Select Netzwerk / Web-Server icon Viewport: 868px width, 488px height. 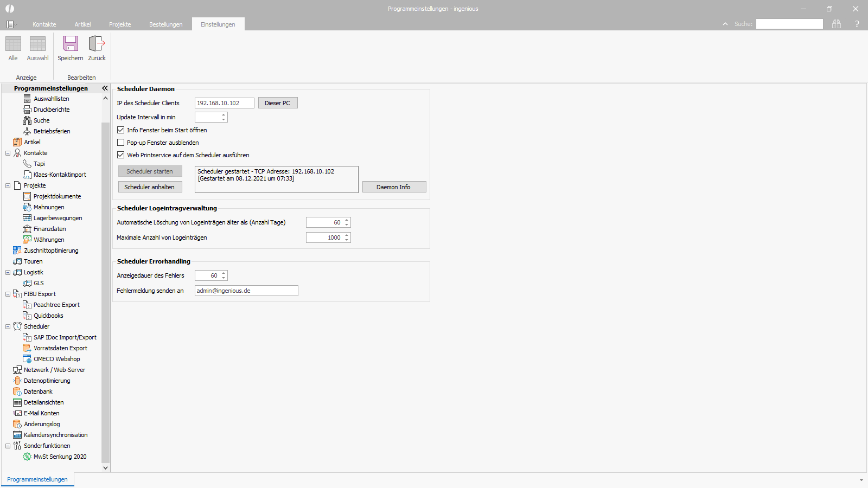tap(17, 370)
